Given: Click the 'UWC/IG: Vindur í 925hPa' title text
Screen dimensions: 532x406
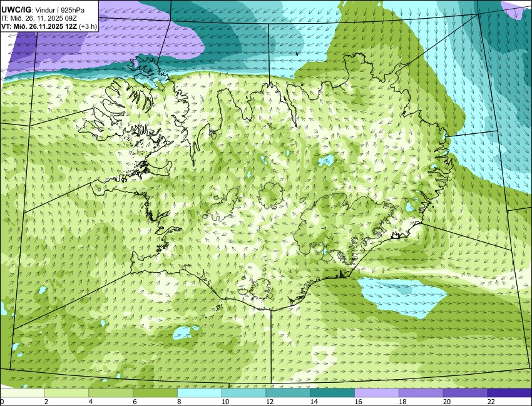Looking at the screenshot, I should pos(43,10).
